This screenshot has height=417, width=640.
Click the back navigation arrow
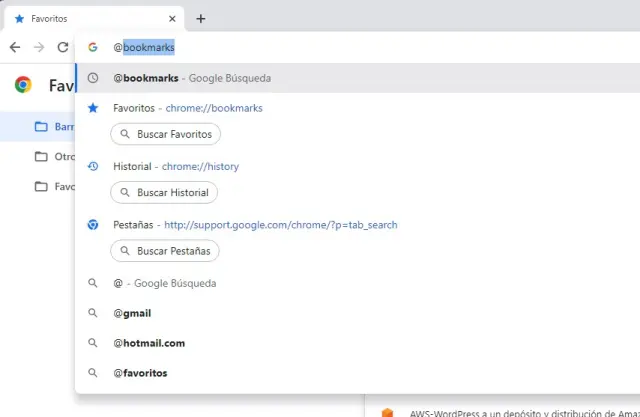point(15,47)
